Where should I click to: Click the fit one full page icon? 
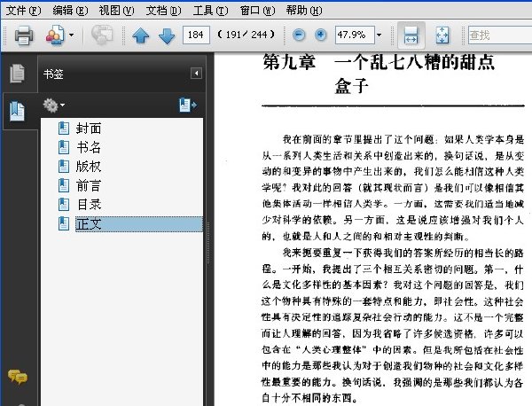[442, 35]
